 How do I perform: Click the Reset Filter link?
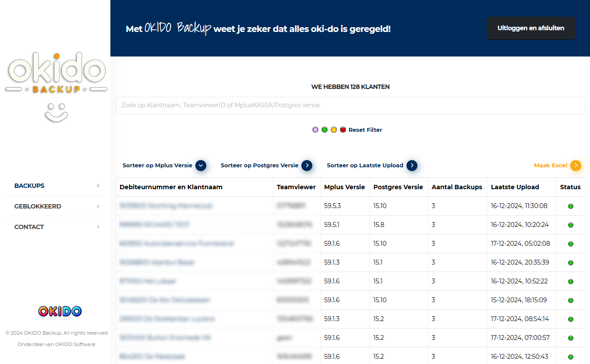click(x=365, y=130)
